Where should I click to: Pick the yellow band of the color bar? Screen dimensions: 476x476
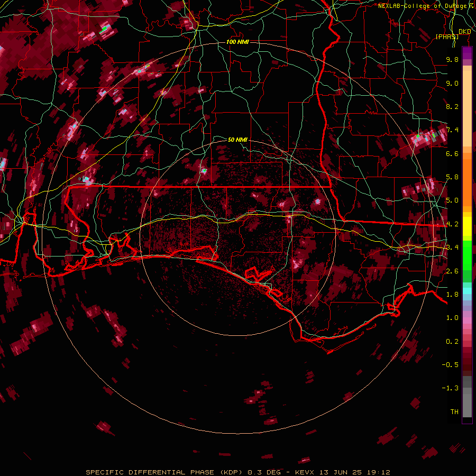click(467, 226)
